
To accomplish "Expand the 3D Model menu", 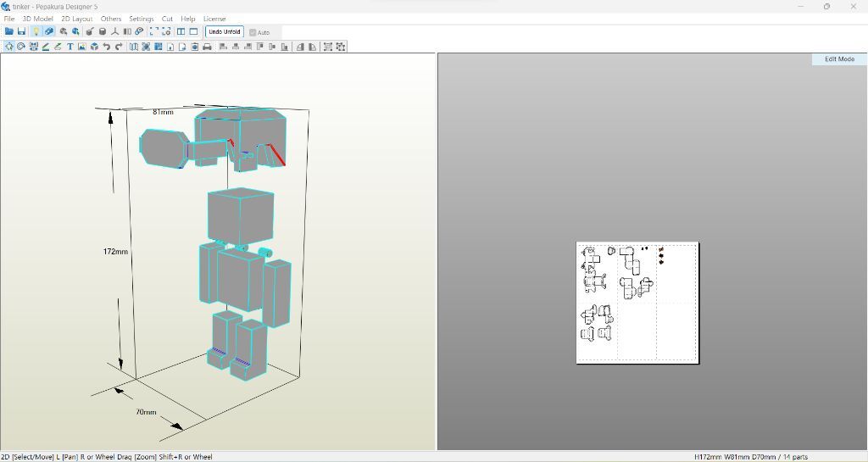I will 37,19.
